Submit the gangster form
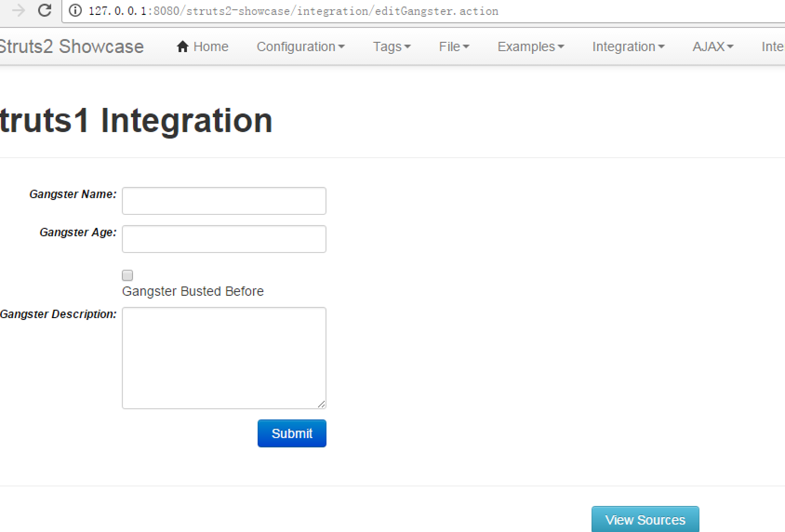 click(x=292, y=433)
